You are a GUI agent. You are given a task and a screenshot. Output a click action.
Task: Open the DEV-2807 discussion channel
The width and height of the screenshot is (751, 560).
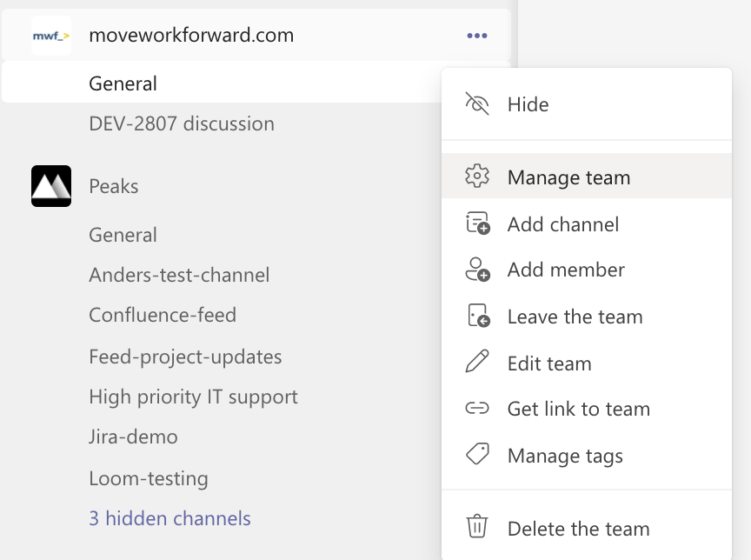(x=182, y=123)
